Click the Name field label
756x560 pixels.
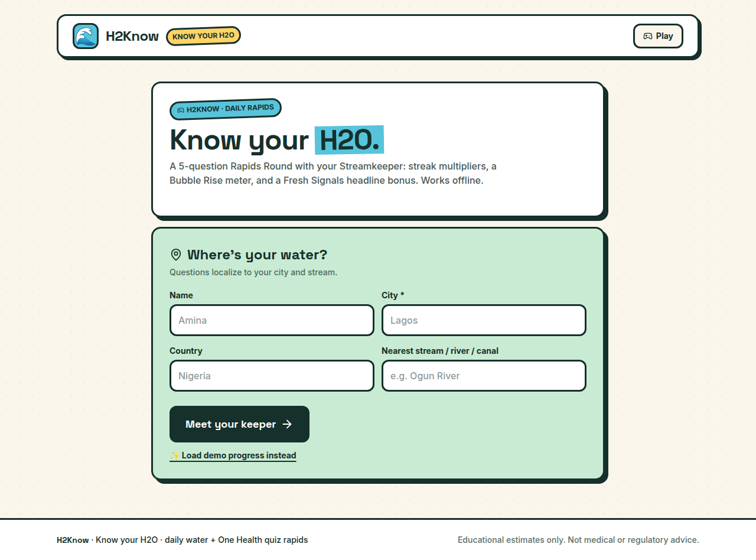[181, 295]
